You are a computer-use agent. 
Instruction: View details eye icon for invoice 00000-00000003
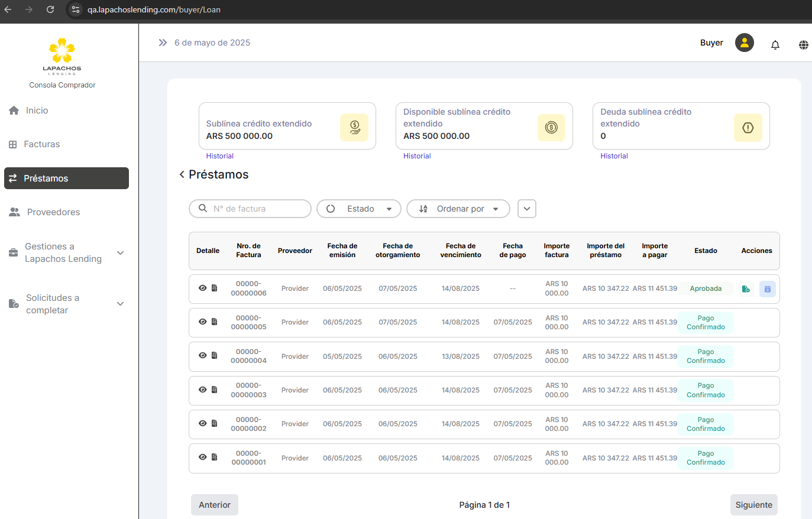[x=202, y=390]
